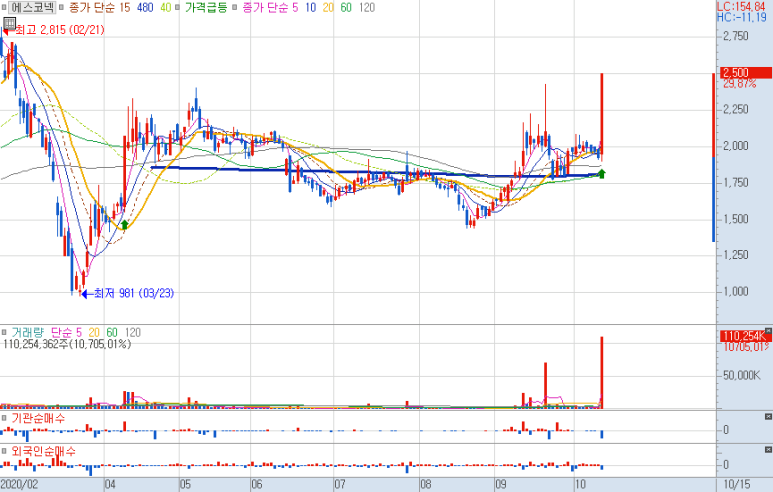Click the red 2,500 current price tag
The height and width of the screenshot is (492, 773).
point(745,73)
